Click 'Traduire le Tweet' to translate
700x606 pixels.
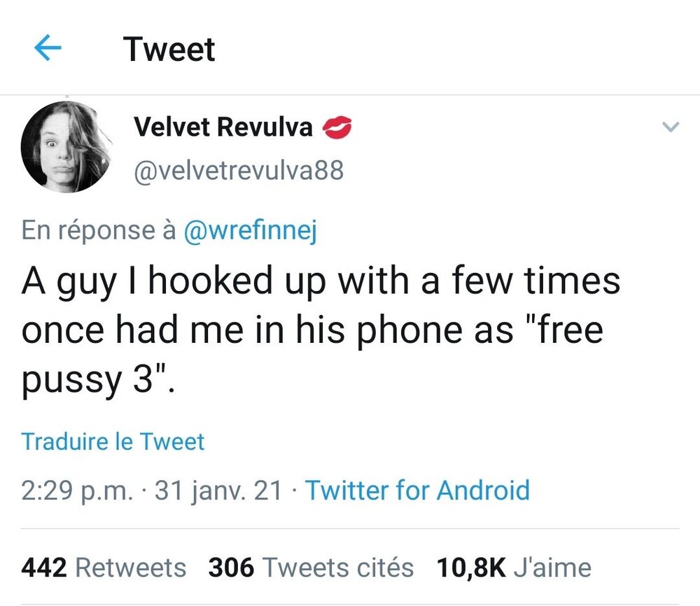tap(113, 442)
